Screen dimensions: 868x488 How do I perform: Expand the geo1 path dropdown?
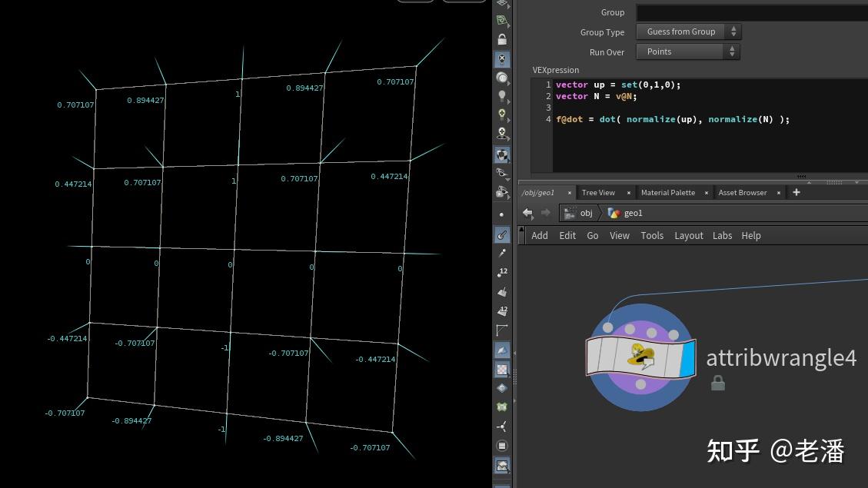point(627,213)
